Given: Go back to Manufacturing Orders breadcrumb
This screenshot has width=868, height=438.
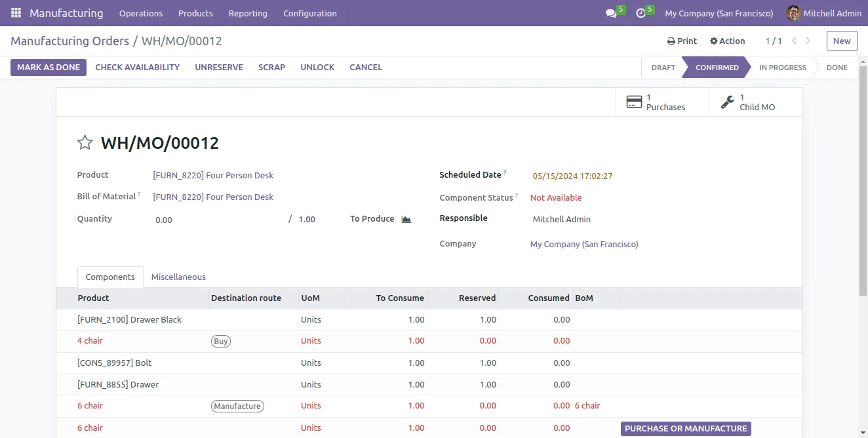Looking at the screenshot, I should tap(69, 41).
